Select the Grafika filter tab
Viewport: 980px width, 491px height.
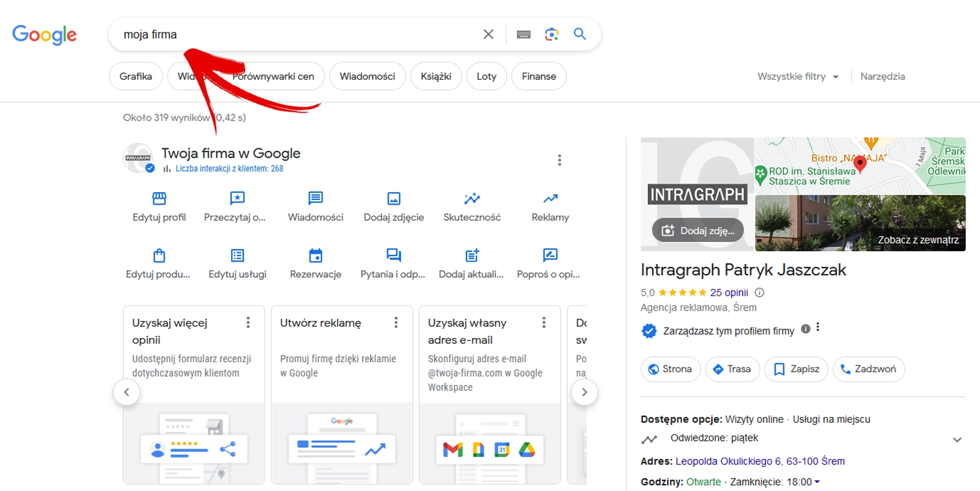pyautogui.click(x=136, y=76)
